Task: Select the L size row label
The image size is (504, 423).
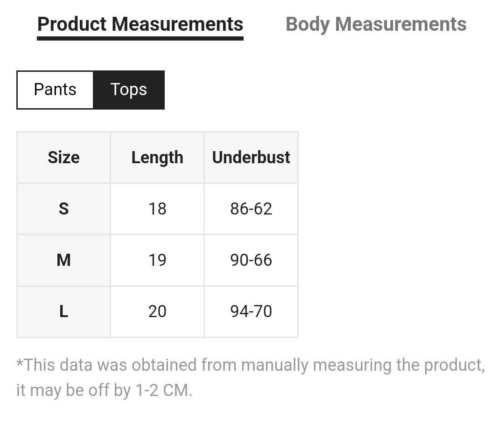Action: pos(63,312)
